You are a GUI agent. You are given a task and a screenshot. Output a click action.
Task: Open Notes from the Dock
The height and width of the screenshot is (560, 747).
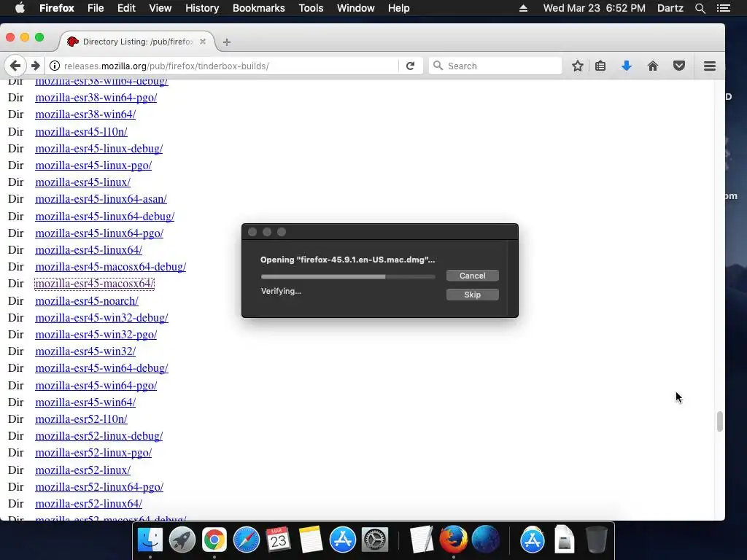click(311, 540)
